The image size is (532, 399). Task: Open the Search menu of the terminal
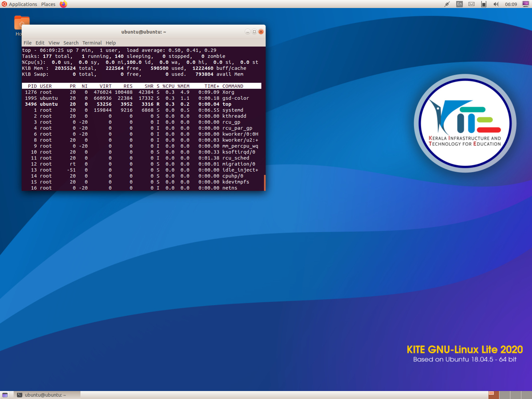(71, 43)
